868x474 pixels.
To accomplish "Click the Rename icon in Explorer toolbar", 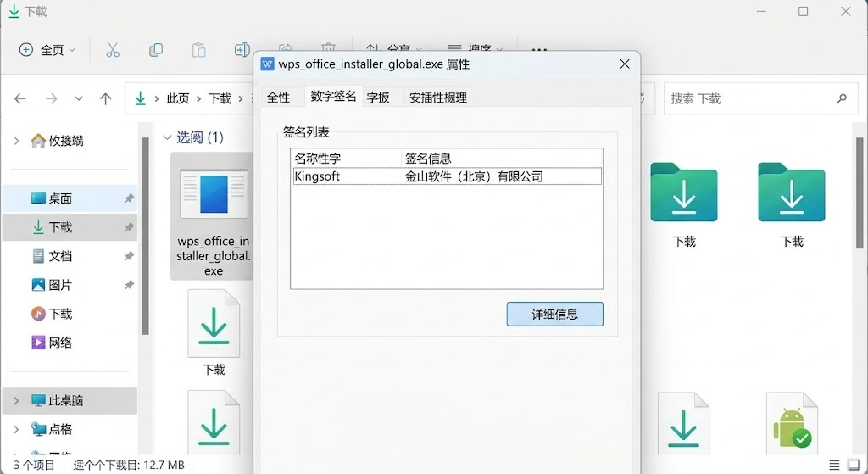I will 242,50.
